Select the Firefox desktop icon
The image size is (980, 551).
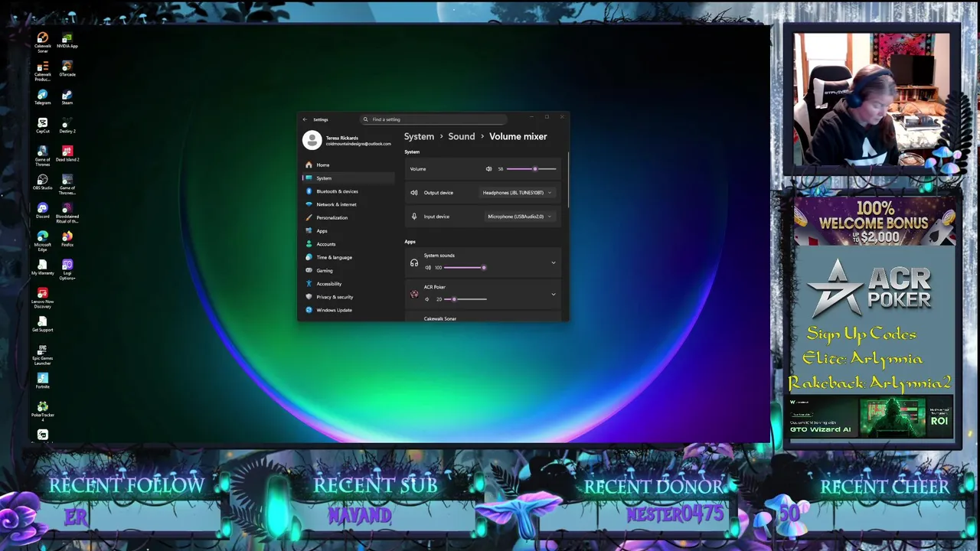(67, 239)
